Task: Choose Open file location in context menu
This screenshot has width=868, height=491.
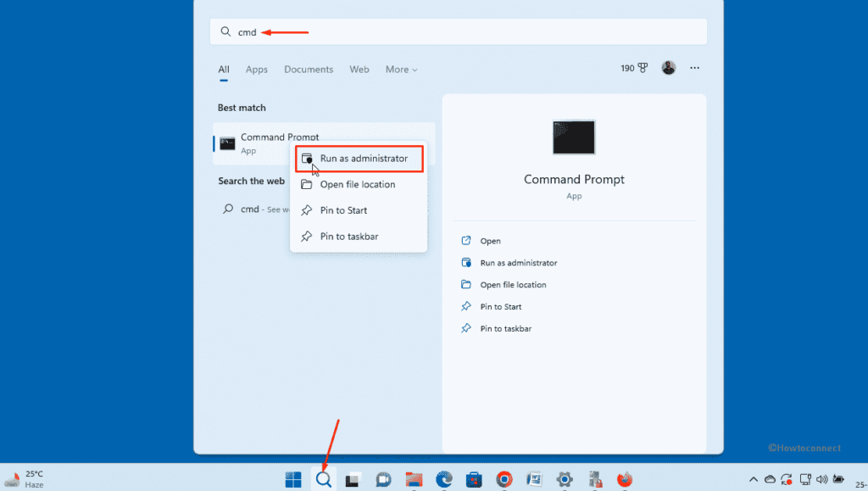Action: point(359,184)
